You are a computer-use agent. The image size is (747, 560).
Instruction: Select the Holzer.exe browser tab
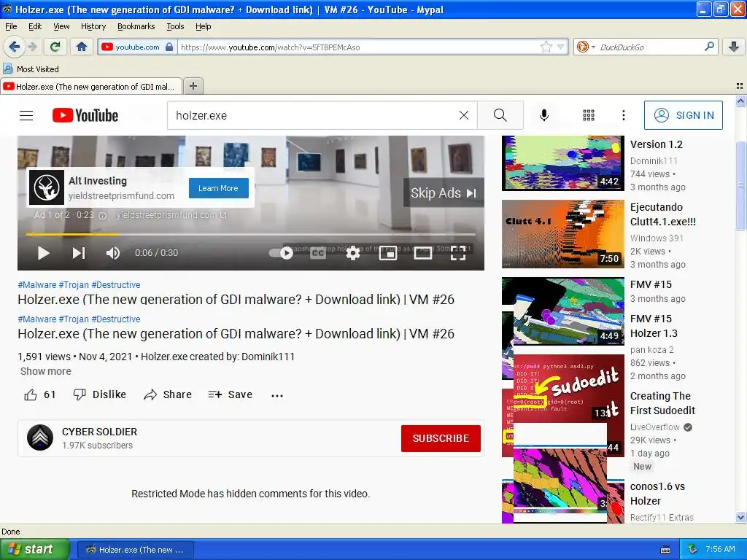(91, 87)
